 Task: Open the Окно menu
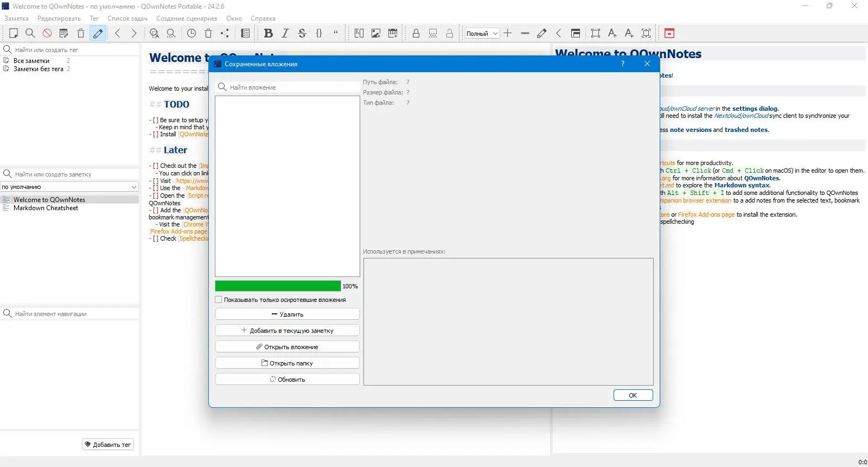click(x=234, y=18)
